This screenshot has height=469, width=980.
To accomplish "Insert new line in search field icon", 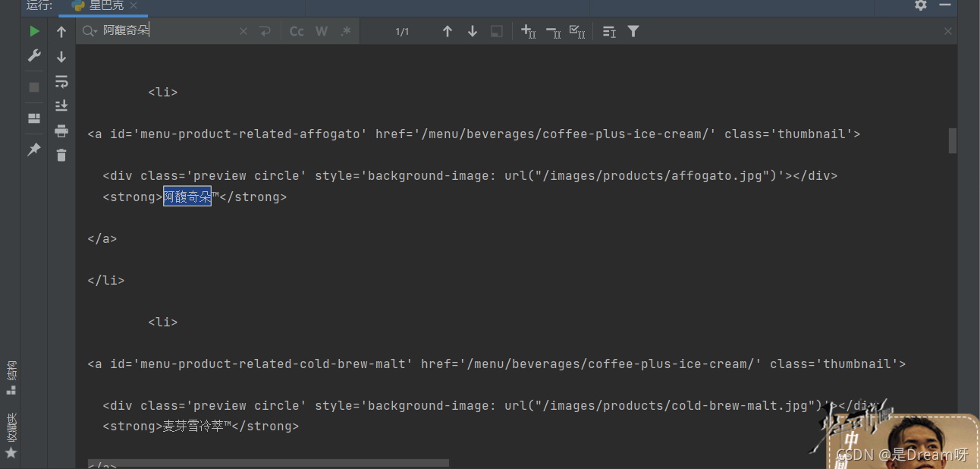I will pos(265,31).
